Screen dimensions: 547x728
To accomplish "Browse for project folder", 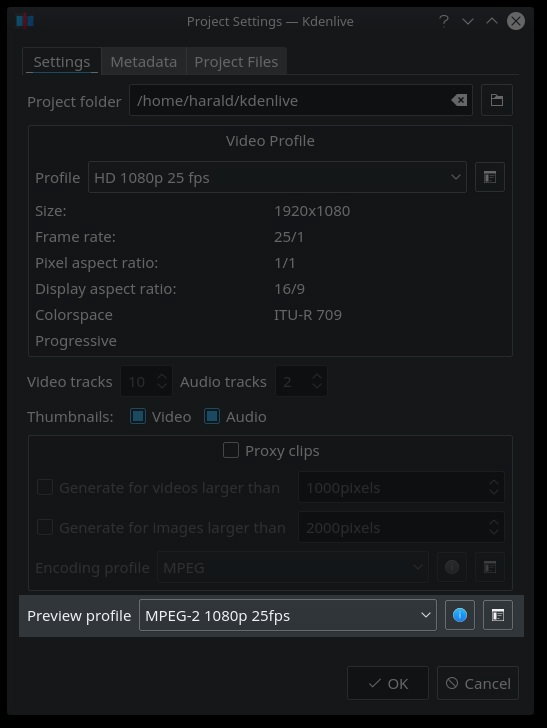I will click(x=497, y=100).
